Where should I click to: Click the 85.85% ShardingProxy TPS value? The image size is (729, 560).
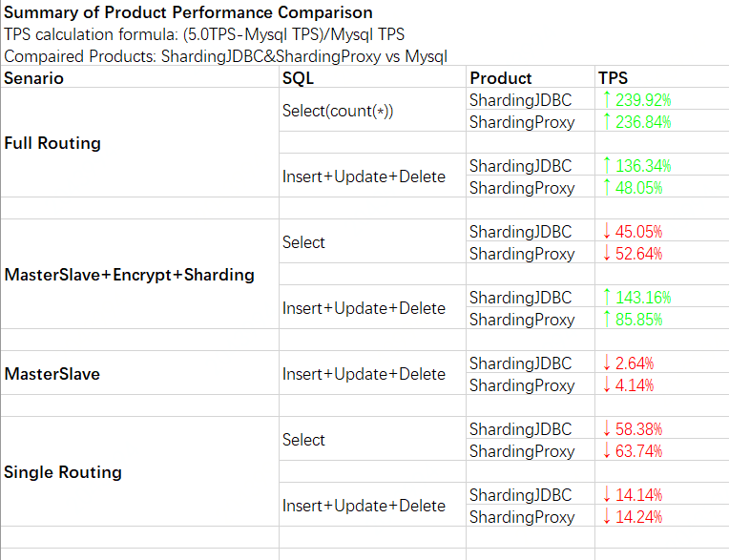pos(638,320)
